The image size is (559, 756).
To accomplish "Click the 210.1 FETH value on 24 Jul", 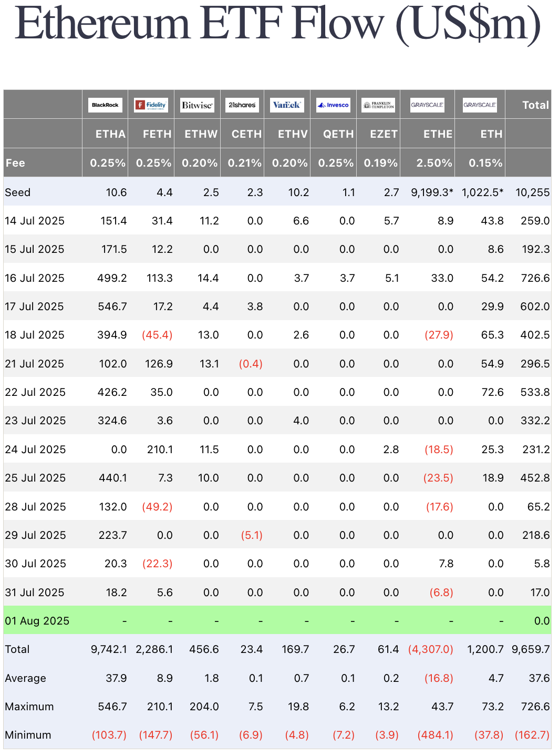I will (160, 449).
